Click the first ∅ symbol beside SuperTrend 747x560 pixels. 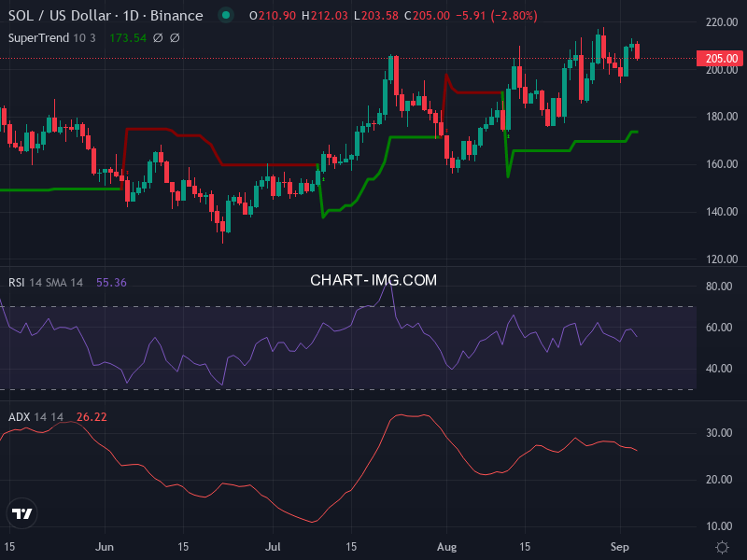[157, 37]
